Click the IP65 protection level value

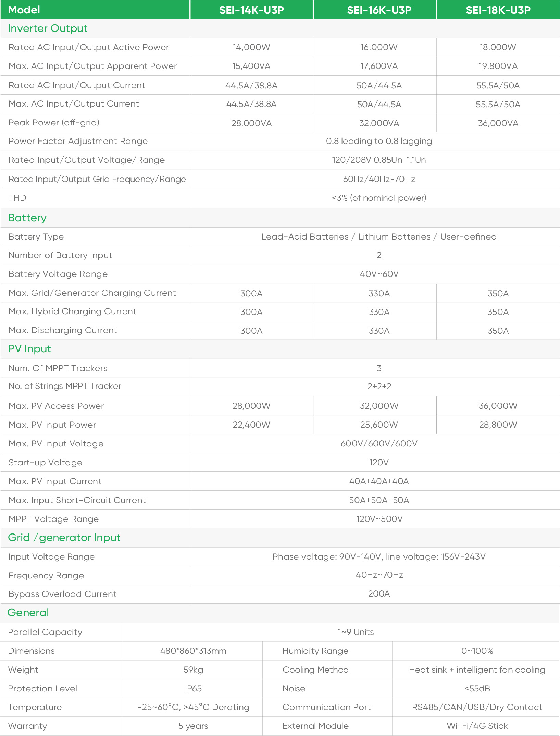[x=193, y=689]
